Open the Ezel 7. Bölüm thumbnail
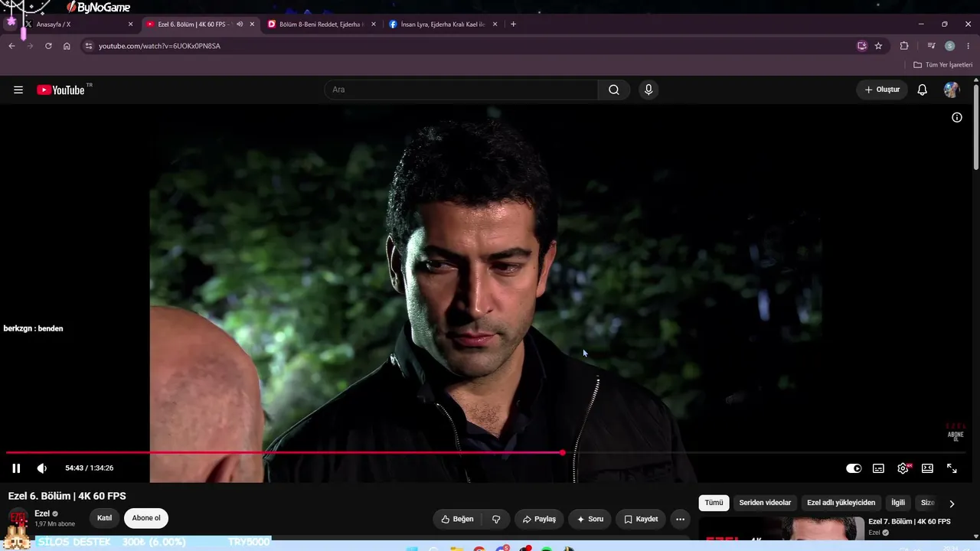 781,530
